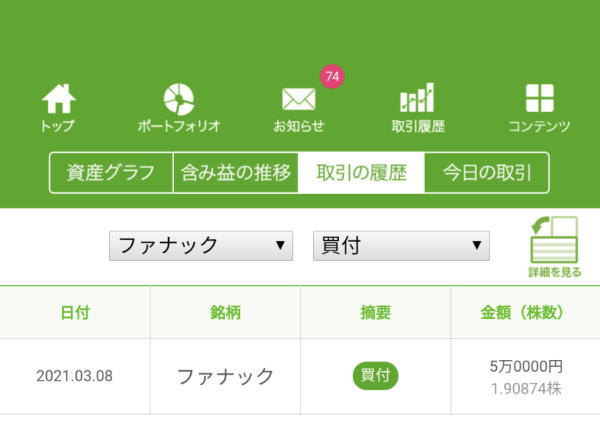The width and height of the screenshot is (600, 424).
Task: Open the Contents grid icon
Action: [539, 98]
